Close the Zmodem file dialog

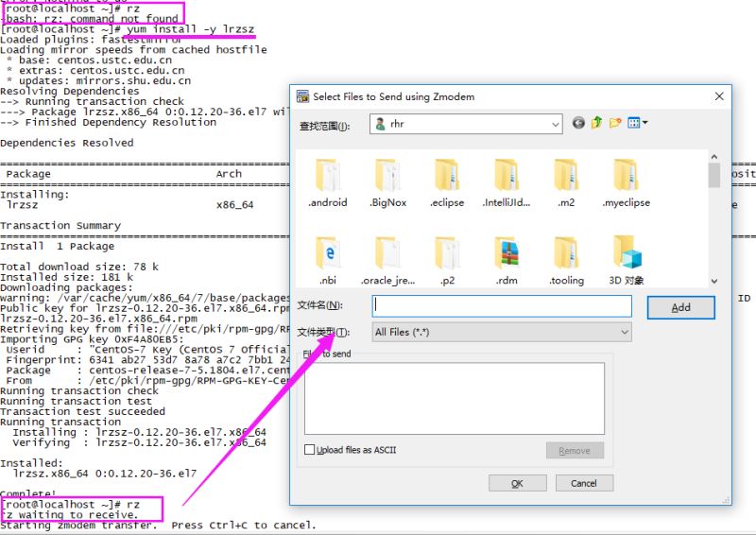tap(719, 96)
